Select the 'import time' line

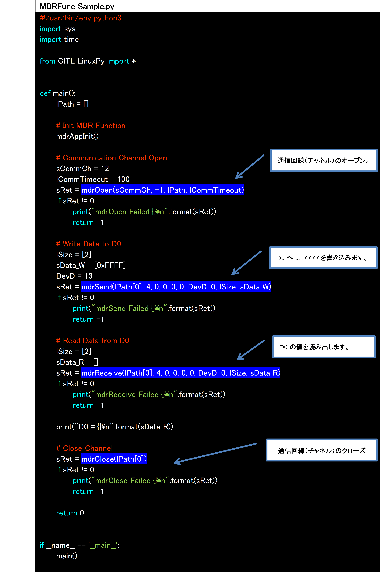(59, 40)
